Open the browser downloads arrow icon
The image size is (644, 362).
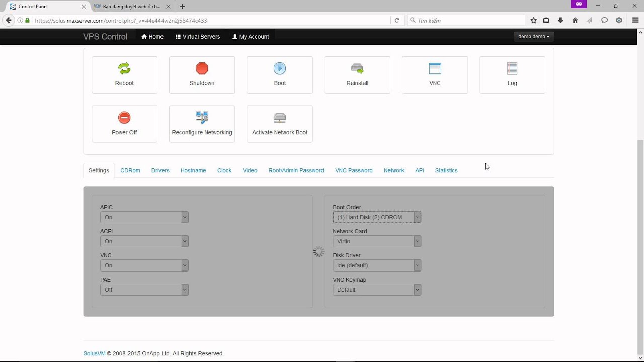560,21
